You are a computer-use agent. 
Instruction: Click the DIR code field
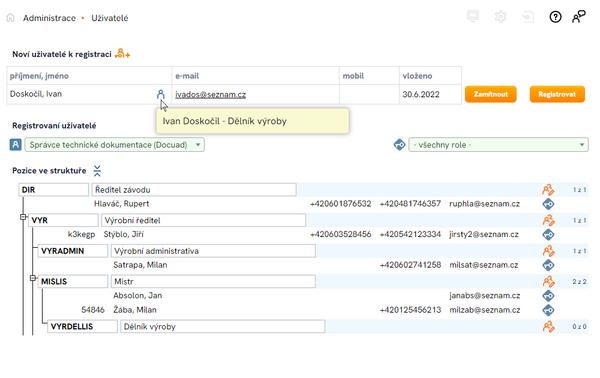pos(54,190)
